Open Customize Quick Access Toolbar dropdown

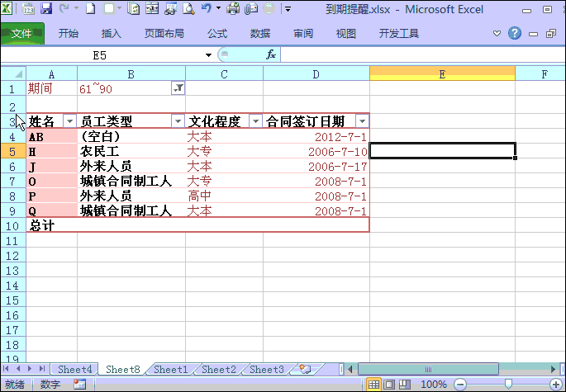[288, 8]
